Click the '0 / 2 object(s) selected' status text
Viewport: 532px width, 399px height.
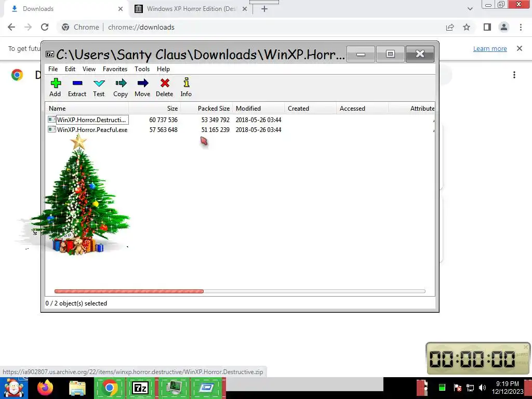click(x=76, y=303)
